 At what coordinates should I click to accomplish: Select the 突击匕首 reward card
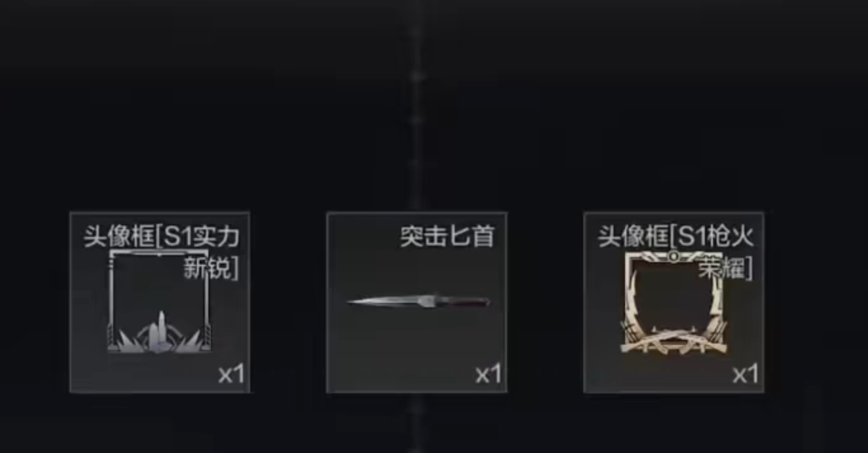(417, 302)
